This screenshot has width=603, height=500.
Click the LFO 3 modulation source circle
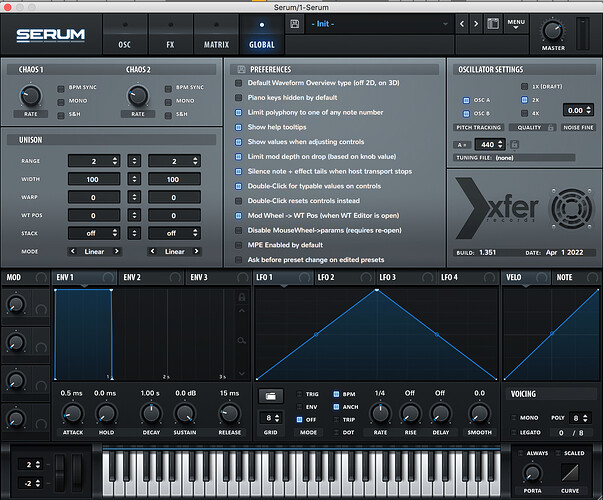point(428,277)
